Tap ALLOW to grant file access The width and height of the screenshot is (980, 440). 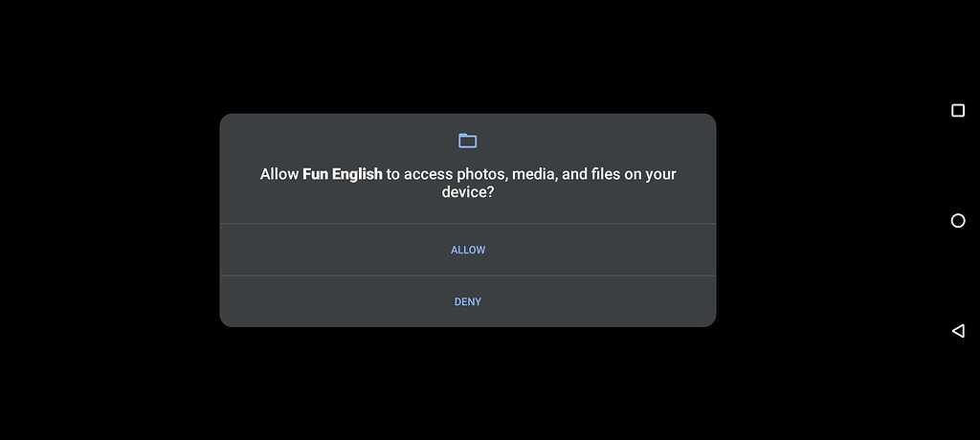click(468, 250)
